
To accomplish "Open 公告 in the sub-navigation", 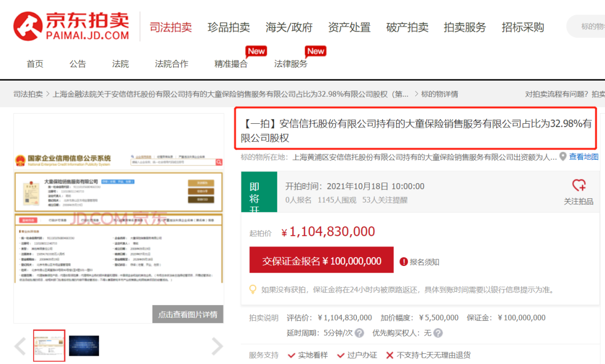I will coord(77,64).
